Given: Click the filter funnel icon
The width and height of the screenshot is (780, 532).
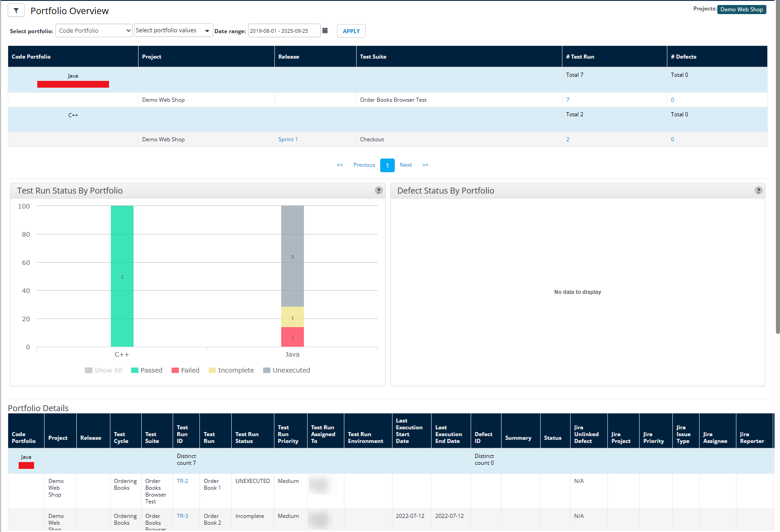Looking at the screenshot, I should [16, 10].
